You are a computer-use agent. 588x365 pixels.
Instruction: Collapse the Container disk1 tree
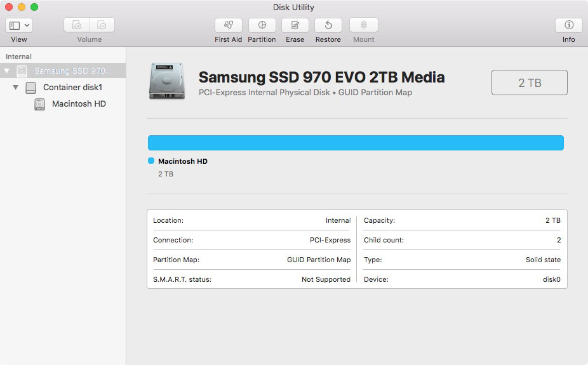tap(15, 88)
